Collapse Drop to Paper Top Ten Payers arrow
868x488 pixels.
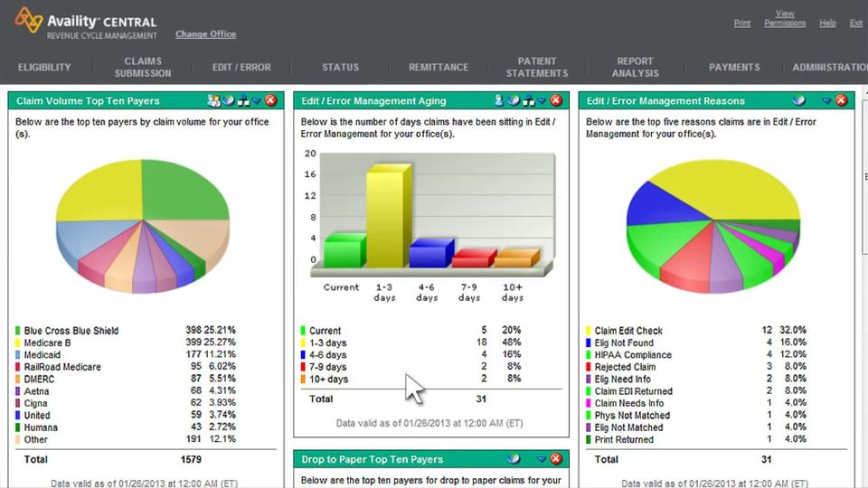pyautogui.click(x=542, y=459)
